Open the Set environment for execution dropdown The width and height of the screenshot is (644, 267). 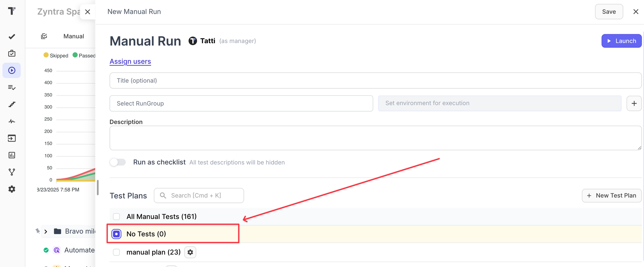point(499,103)
